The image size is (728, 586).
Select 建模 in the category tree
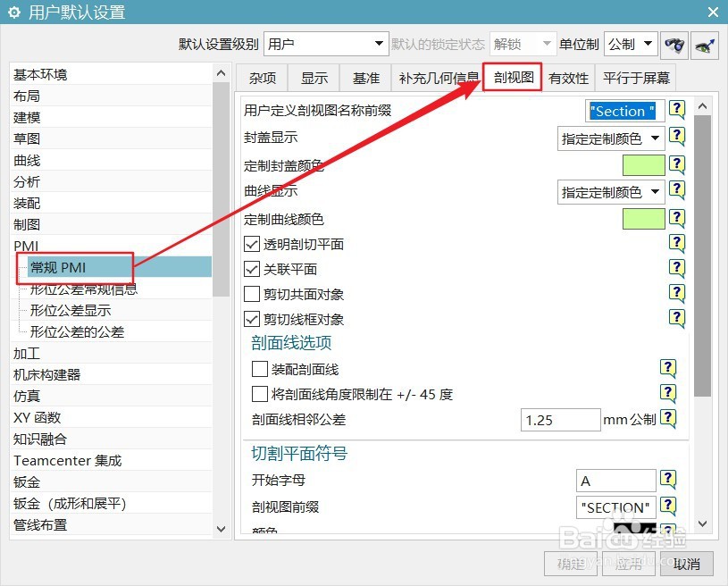click(112, 117)
